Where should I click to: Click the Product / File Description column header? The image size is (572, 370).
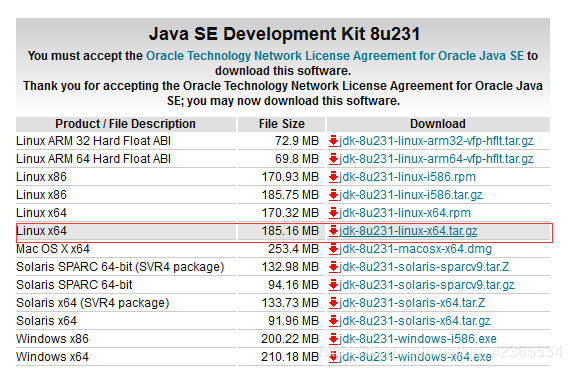pos(125,124)
